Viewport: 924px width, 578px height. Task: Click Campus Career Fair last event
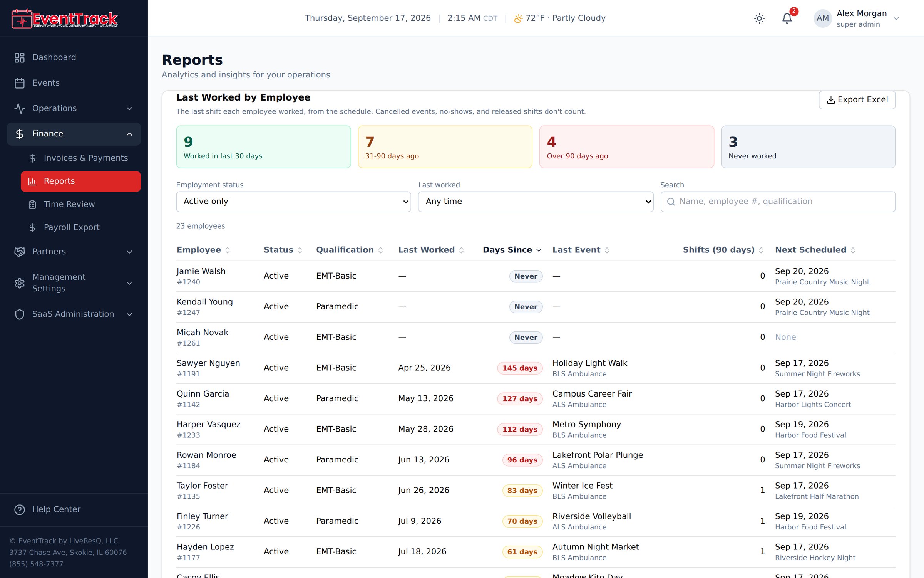pyautogui.click(x=592, y=394)
